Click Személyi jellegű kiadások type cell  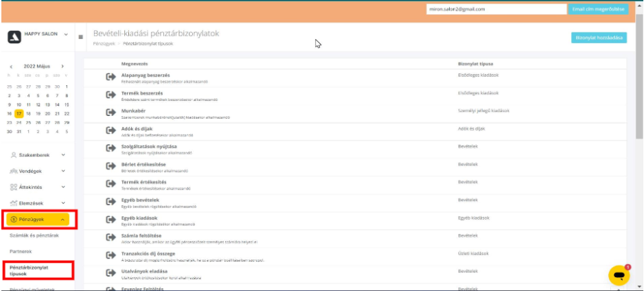pos(484,110)
